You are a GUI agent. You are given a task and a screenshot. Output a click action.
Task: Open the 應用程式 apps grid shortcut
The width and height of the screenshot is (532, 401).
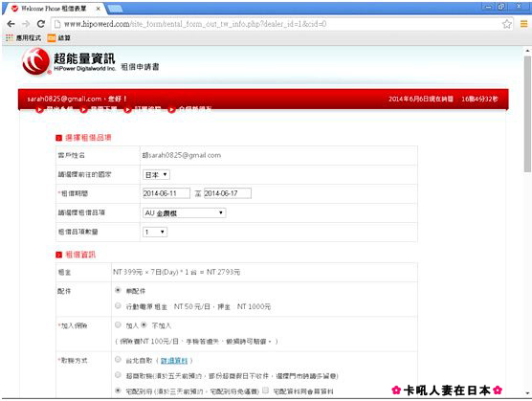(x=24, y=37)
